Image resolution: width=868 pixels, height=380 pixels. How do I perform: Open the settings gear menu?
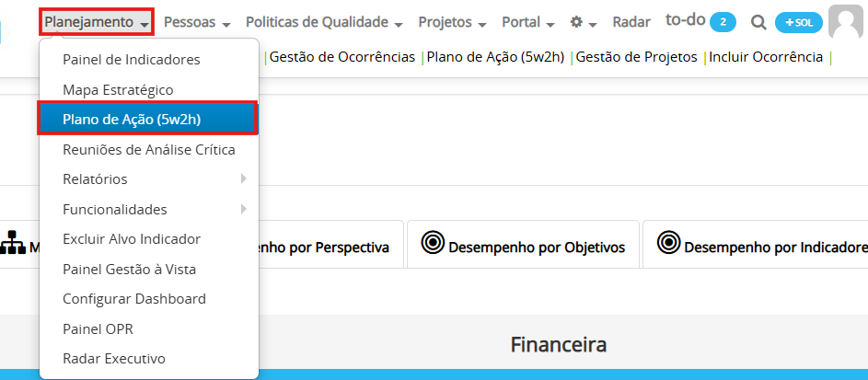[584, 23]
